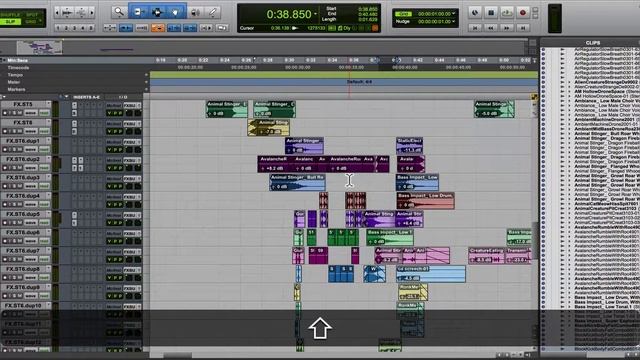Click the audio waveform zoom button

tap(67, 13)
